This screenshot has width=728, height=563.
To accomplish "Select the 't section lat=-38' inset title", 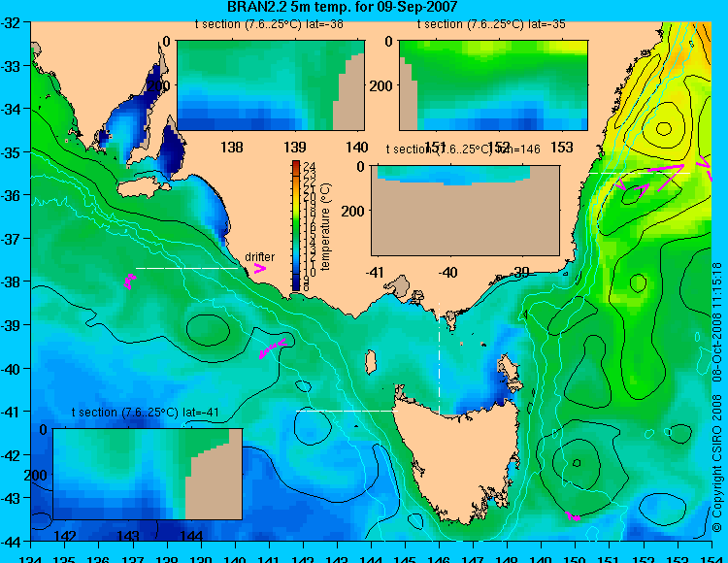I will click(269, 24).
